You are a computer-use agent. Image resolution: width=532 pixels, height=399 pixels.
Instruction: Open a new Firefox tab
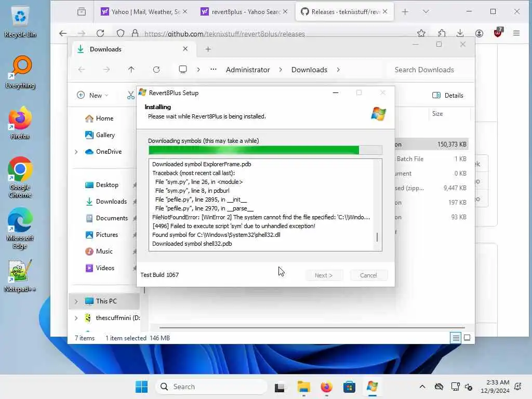(x=405, y=12)
